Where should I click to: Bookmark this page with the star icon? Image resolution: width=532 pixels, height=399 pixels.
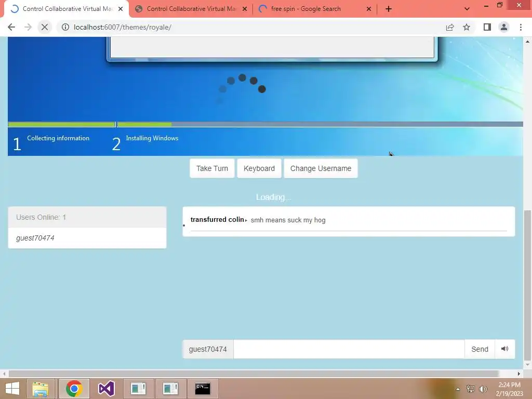[467, 27]
